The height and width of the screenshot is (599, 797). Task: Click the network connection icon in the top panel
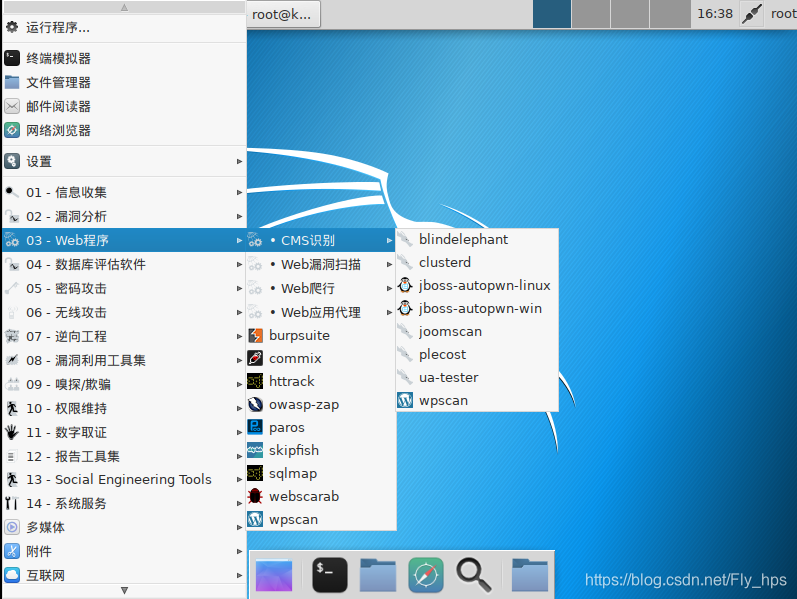(751, 14)
